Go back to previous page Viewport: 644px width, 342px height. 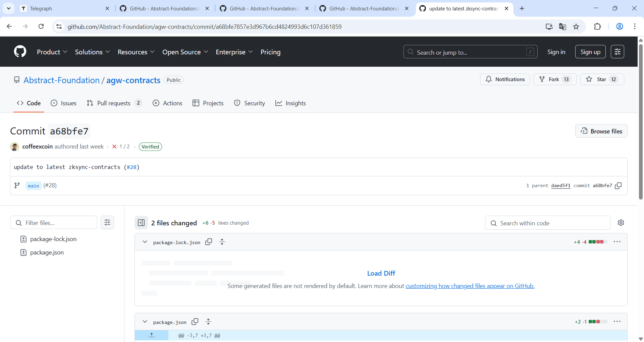[x=9, y=26]
